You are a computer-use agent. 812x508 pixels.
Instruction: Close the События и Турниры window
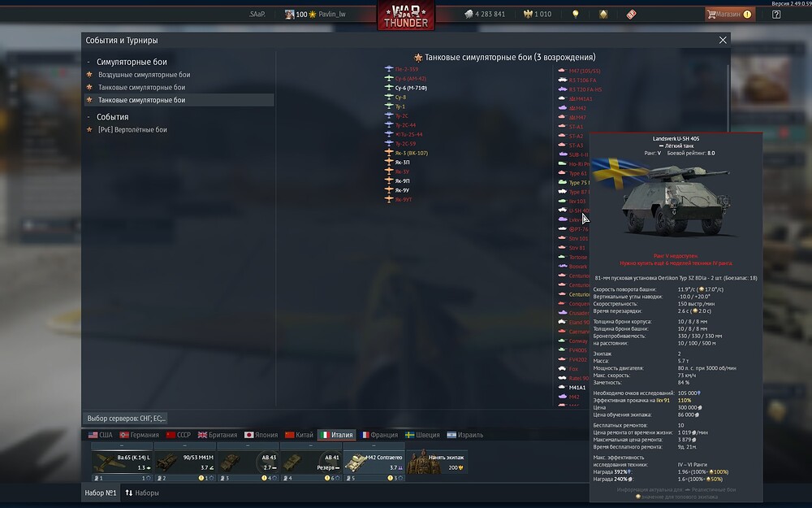(x=723, y=40)
